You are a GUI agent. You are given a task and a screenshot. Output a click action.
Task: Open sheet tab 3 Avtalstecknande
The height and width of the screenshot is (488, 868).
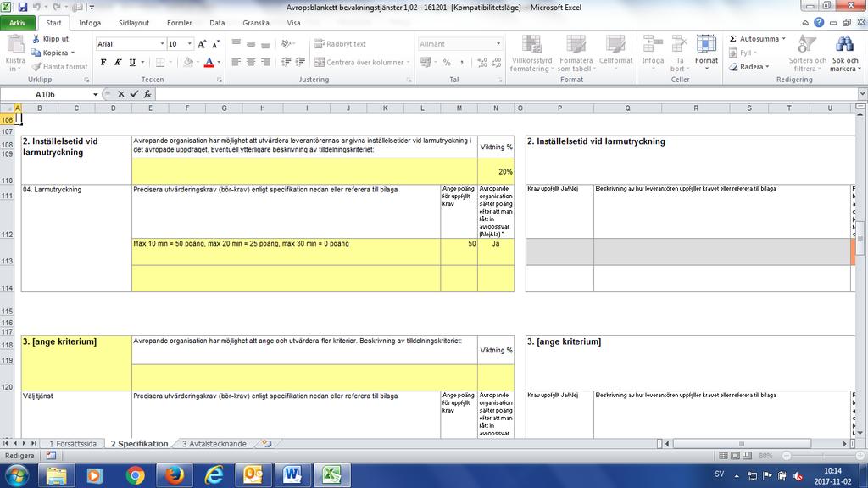[214, 444]
